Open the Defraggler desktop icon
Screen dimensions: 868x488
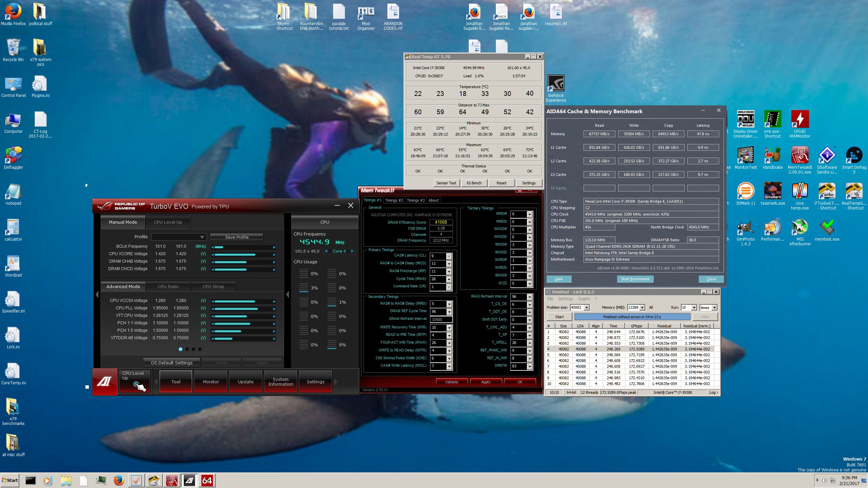tap(13, 158)
